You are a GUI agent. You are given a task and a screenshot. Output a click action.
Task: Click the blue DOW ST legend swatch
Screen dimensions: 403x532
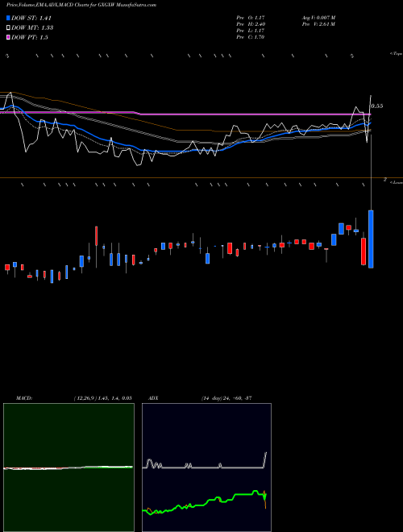pos(9,18)
